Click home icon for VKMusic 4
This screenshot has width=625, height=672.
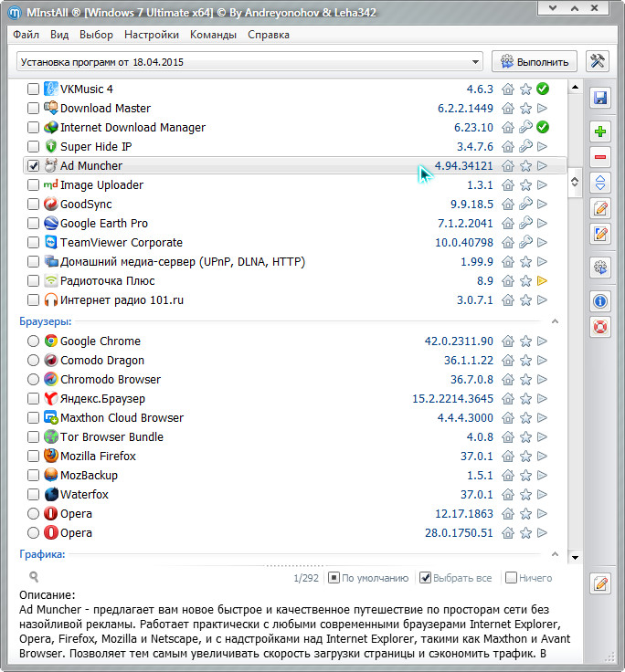tap(508, 89)
